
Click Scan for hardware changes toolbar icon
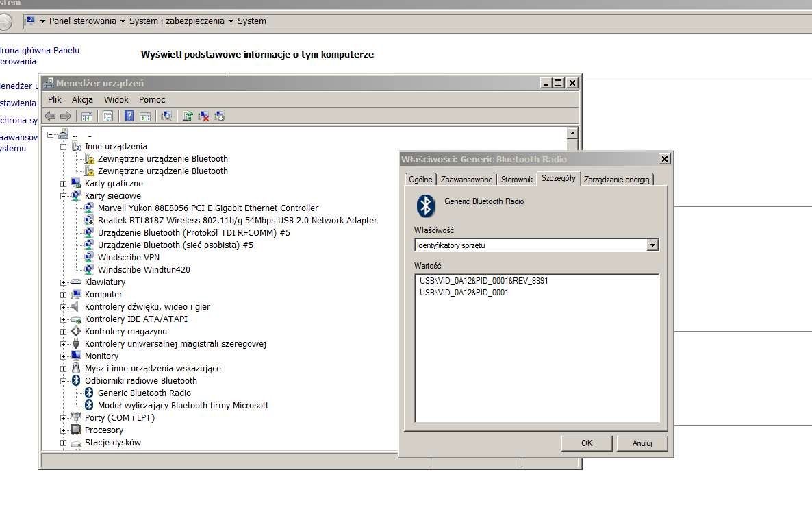pos(166,116)
